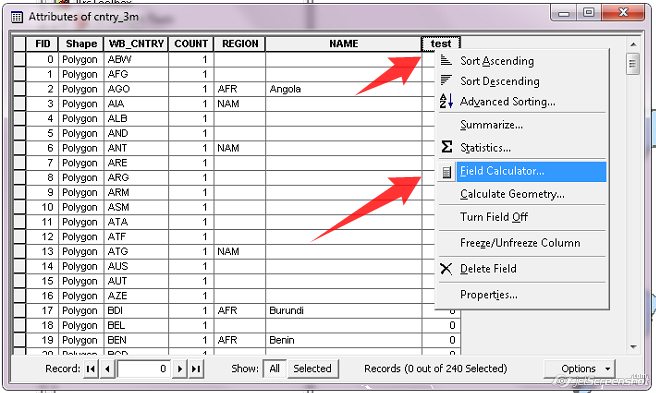Image resolution: width=656 pixels, height=393 pixels.
Task: Click the FID column header
Action: click(x=42, y=44)
